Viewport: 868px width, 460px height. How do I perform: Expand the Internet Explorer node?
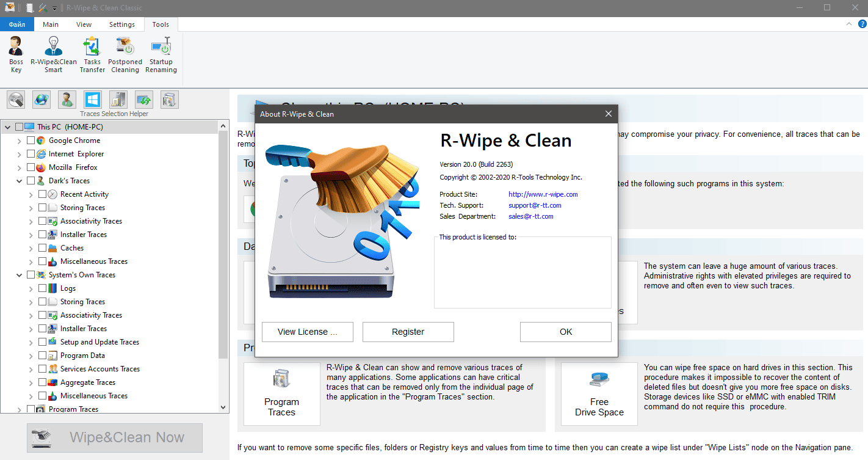coord(20,154)
